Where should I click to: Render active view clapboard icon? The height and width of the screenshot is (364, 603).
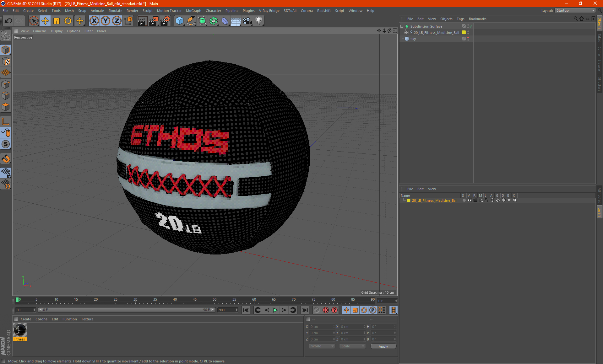tap(142, 21)
